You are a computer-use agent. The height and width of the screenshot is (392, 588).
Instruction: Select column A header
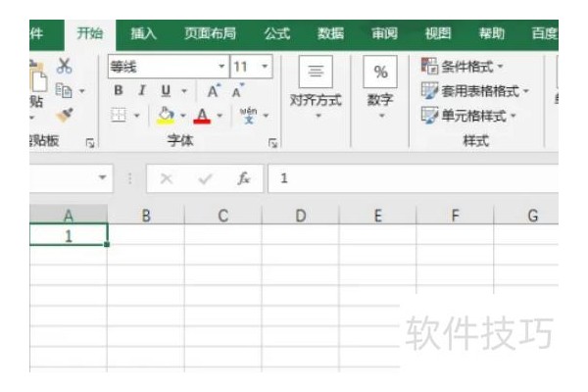point(69,215)
